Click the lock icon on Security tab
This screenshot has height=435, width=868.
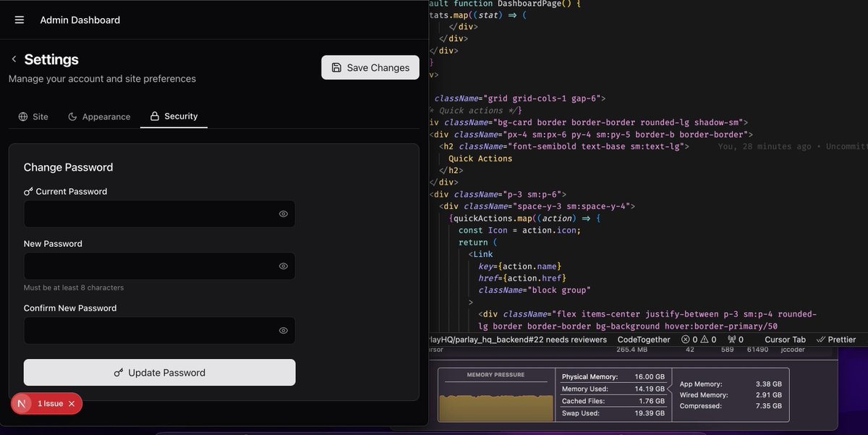point(154,116)
